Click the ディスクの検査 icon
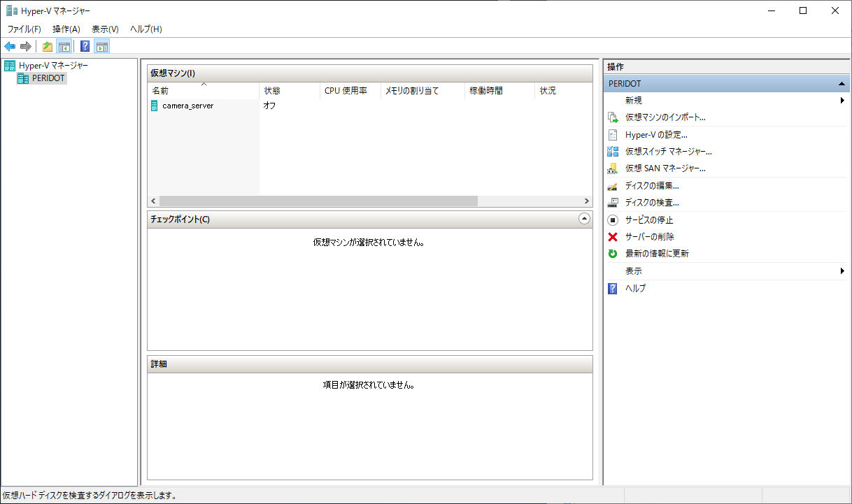 pos(613,203)
